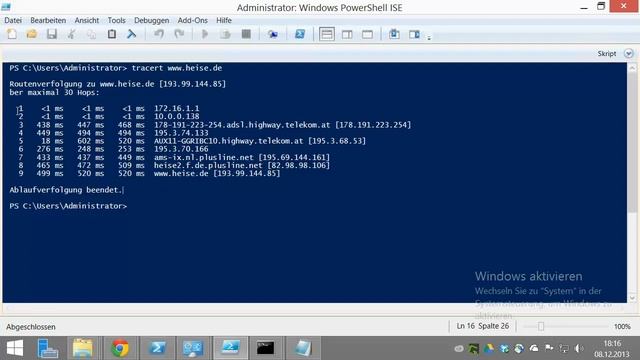This screenshot has width=640, height=360.
Task: Click the final hop www.heise.de [193.99.144.85]
Action: [x=217, y=173]
